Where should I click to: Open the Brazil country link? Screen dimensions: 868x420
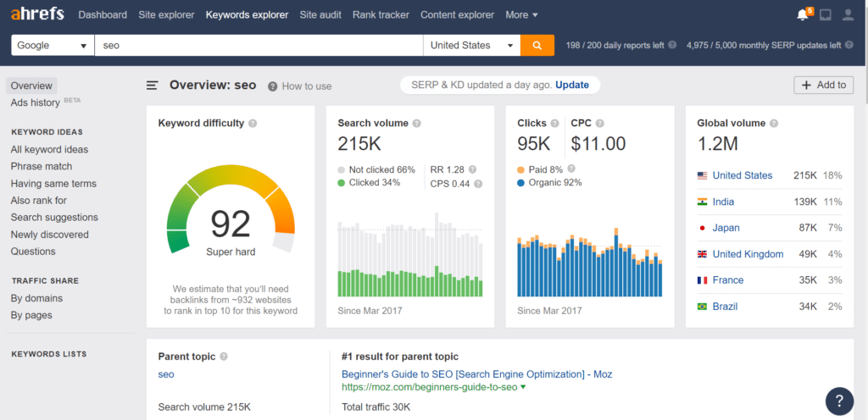click(x=726, y=307)
